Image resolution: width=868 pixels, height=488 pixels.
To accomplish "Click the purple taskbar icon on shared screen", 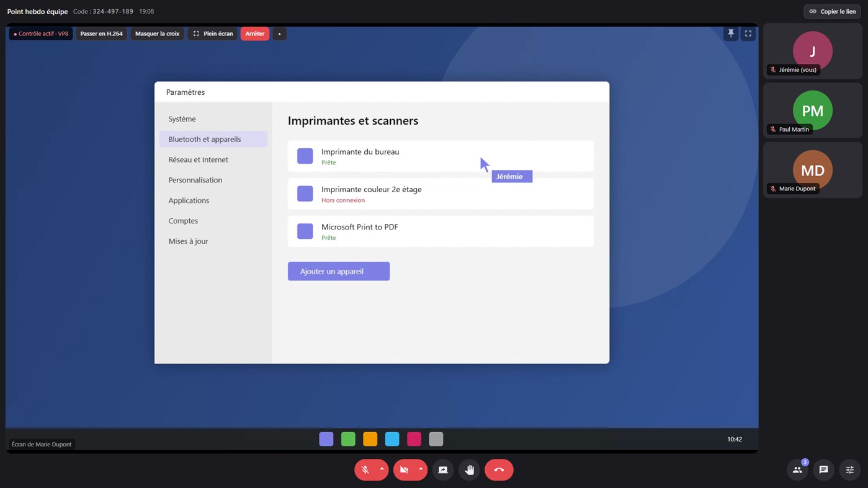I will [x=326, y=439].
